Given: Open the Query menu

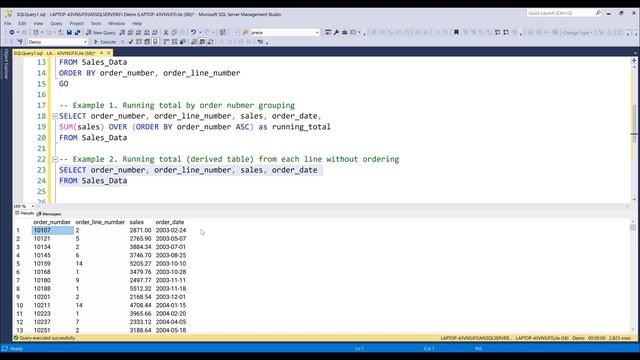Looking at the screenshot, I should (x=56, y=23).
